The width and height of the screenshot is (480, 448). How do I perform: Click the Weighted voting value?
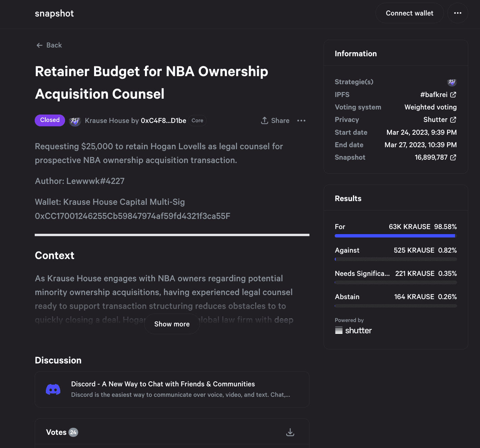[430, 107]
